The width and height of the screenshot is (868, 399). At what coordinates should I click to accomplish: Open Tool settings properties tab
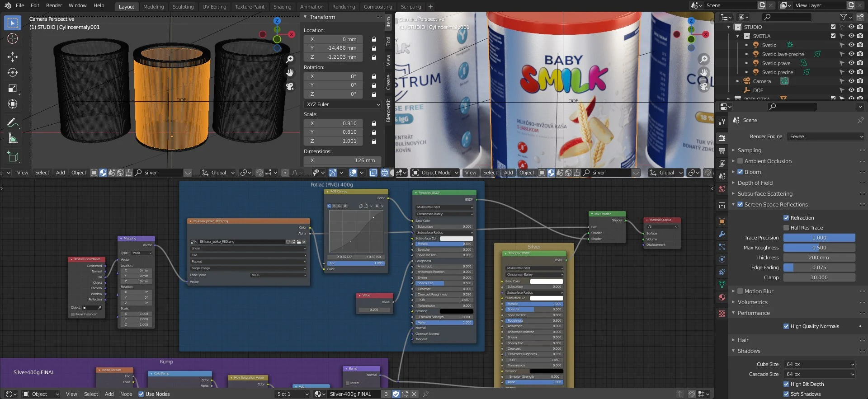[x=722, y=122]
